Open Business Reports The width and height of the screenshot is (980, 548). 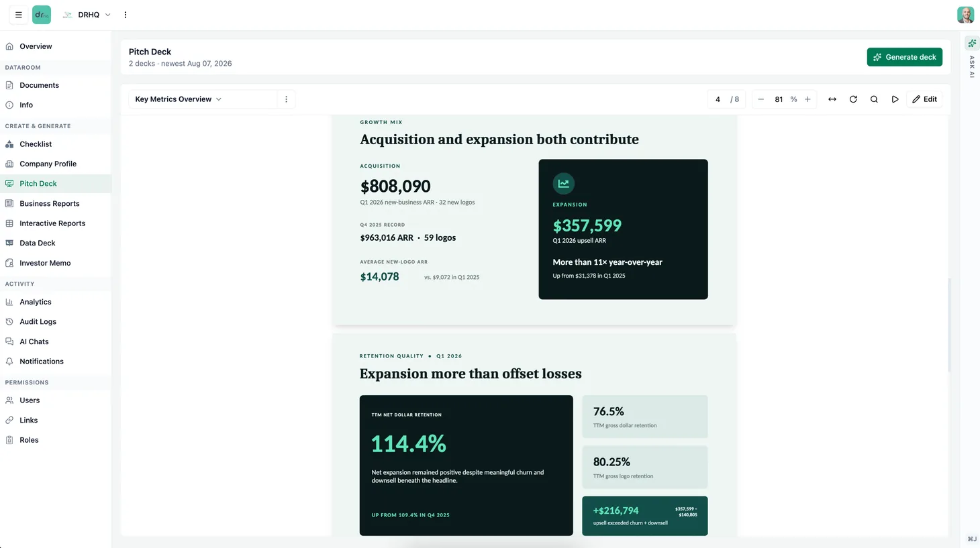(x=49, y=203)
